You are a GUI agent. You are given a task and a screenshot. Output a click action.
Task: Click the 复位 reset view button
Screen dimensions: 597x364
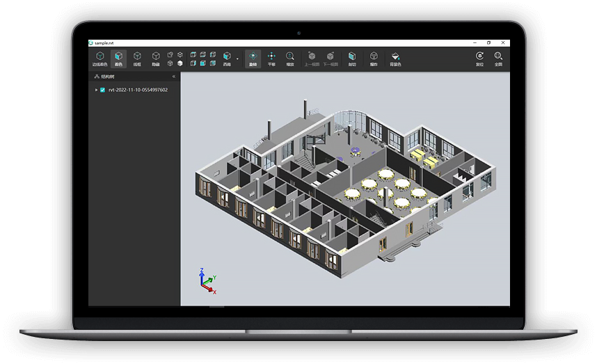[479, 58]
